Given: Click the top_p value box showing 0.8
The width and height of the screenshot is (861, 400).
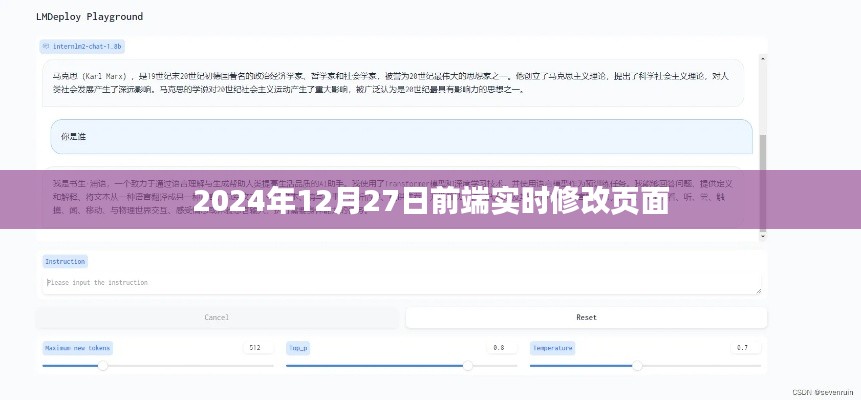Looking at the screenshot, I should pyautogui.click(x=497, y=348).
